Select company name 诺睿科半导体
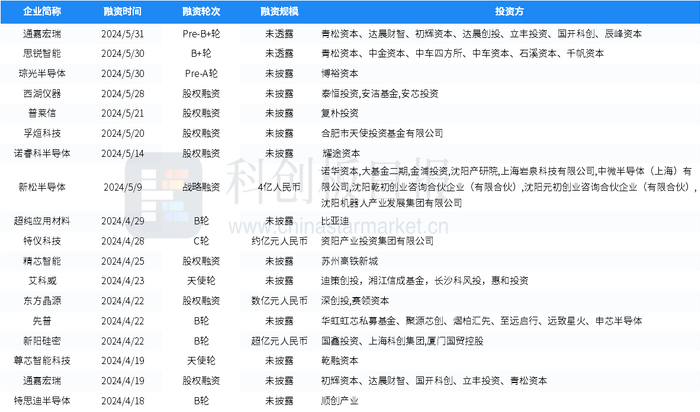This screenshot has width=700, height=412. (42, 154)
